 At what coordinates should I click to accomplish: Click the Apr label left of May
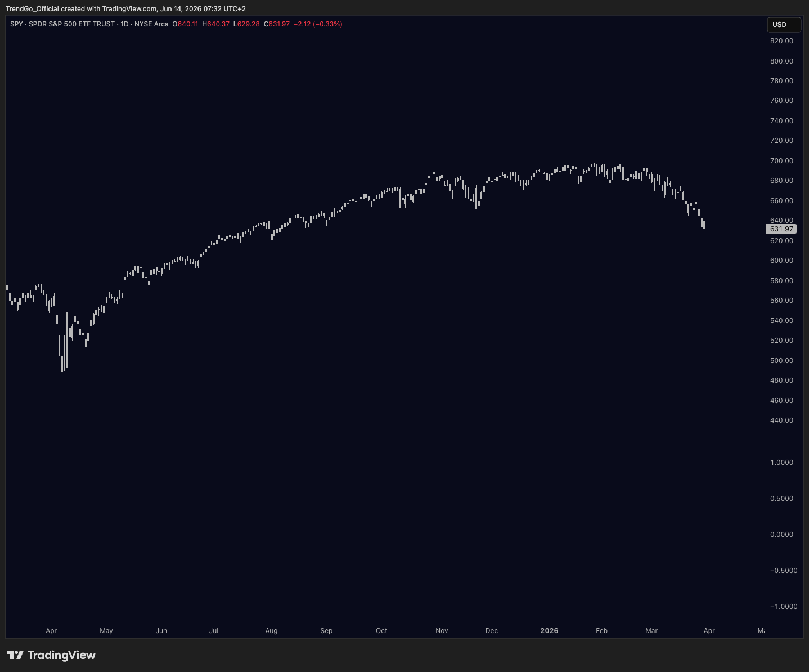51,631
